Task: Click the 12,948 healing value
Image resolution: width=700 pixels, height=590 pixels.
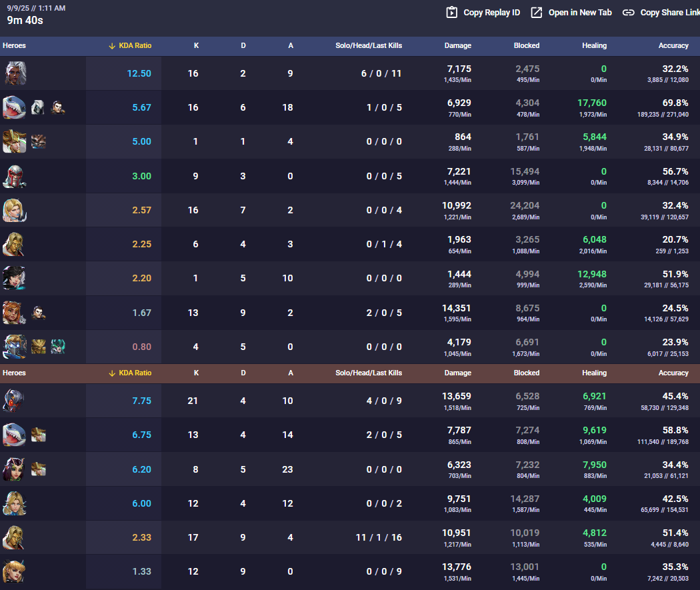Action: tap(592, 274)
